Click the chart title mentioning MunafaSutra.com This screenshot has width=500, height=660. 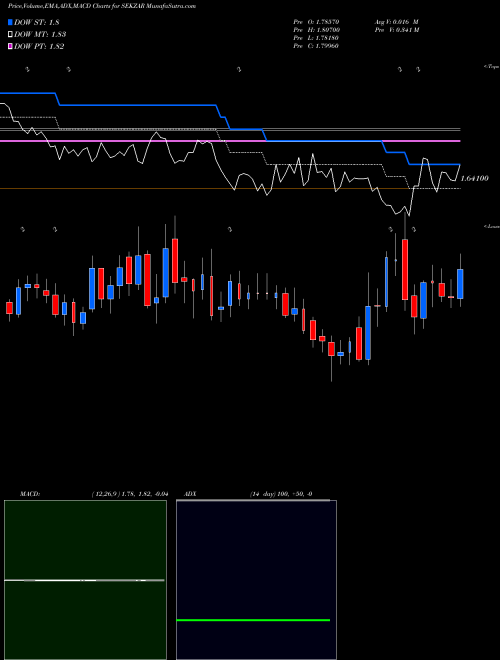tap(101, 6)
